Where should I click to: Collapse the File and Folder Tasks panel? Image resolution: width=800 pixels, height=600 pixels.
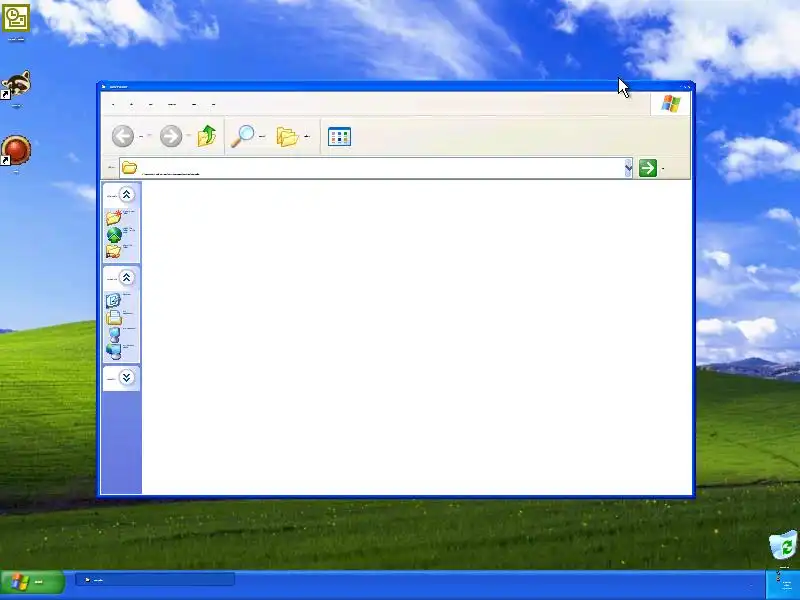point(126,194)
